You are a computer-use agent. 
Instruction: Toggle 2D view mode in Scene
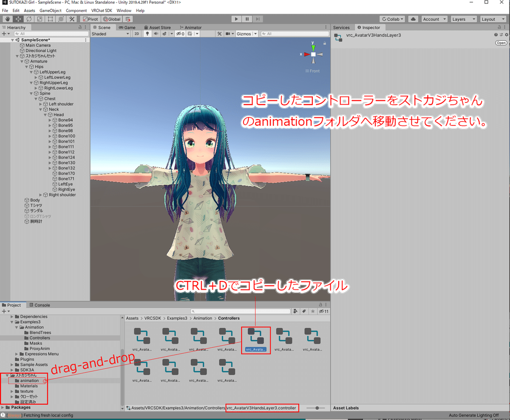pos(137,34)
